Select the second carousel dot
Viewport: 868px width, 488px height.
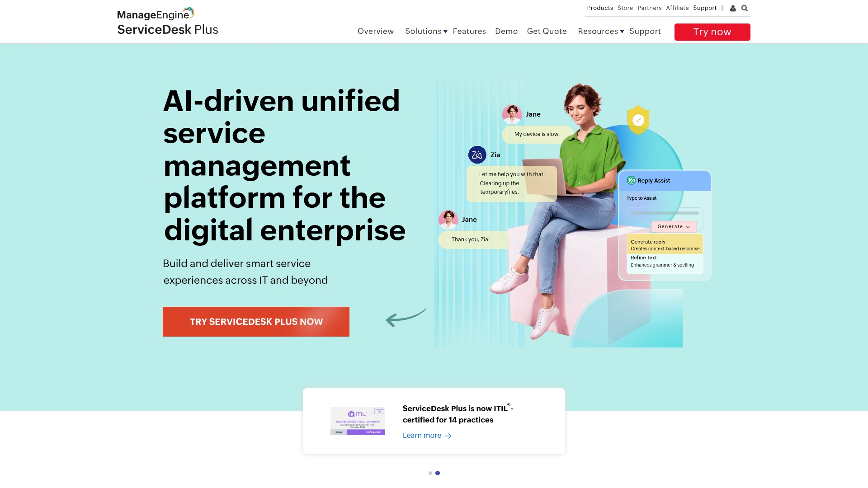coord(438,473)
